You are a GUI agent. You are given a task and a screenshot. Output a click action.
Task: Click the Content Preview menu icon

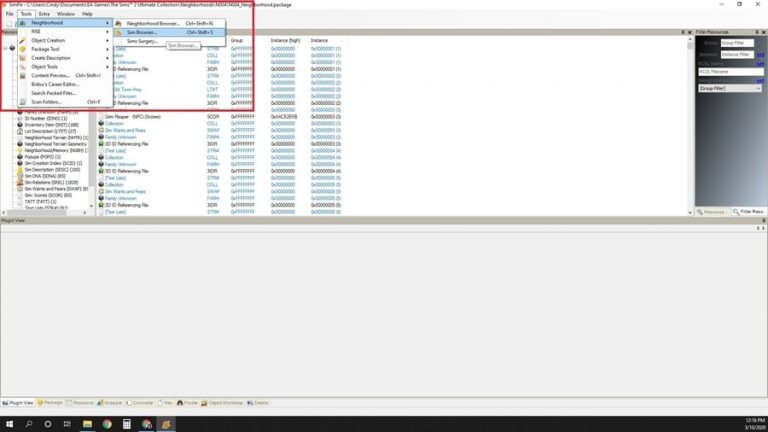coord(23,75)
